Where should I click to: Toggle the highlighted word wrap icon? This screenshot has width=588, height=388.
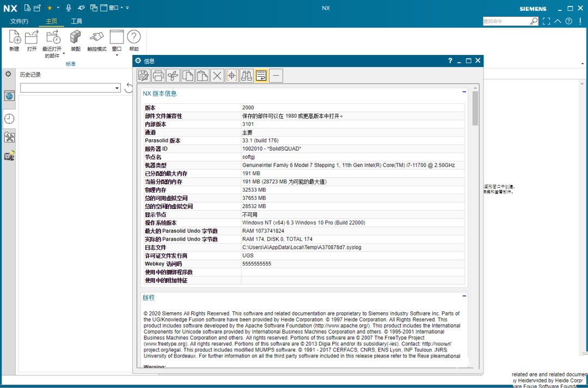[261, 76]
